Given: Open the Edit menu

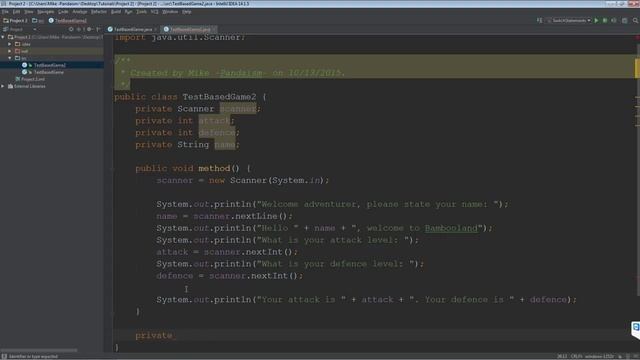Looking at the screenshot, I should (x=16, y=12).
